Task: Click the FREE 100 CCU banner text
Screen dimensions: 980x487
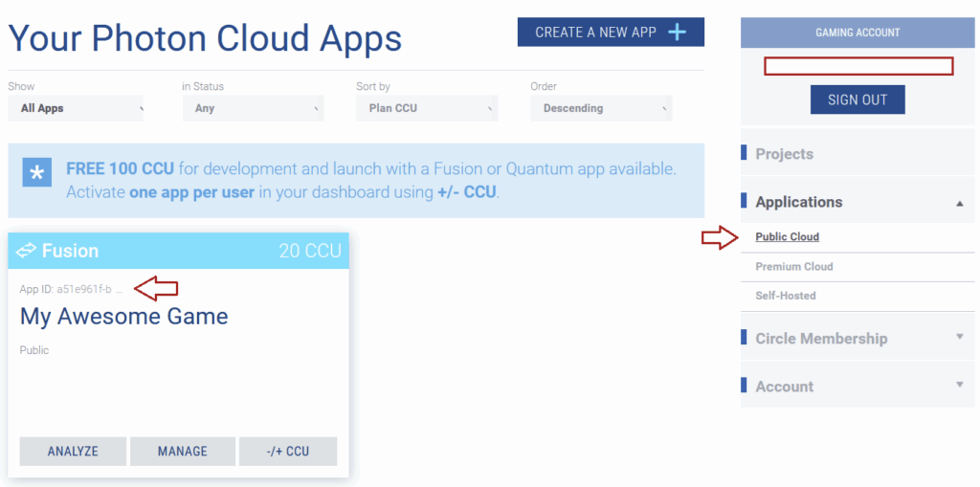Action: (x=371, y=180)
